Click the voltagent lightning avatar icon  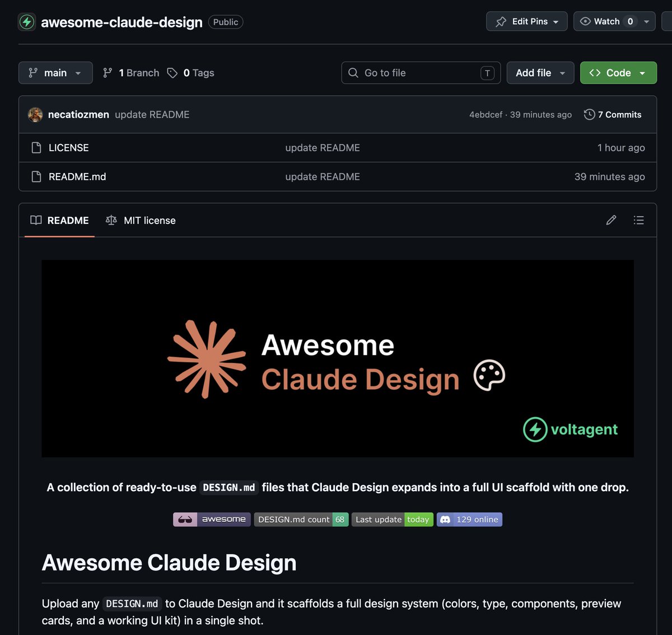pyautogui.click(x=27, y=22)
